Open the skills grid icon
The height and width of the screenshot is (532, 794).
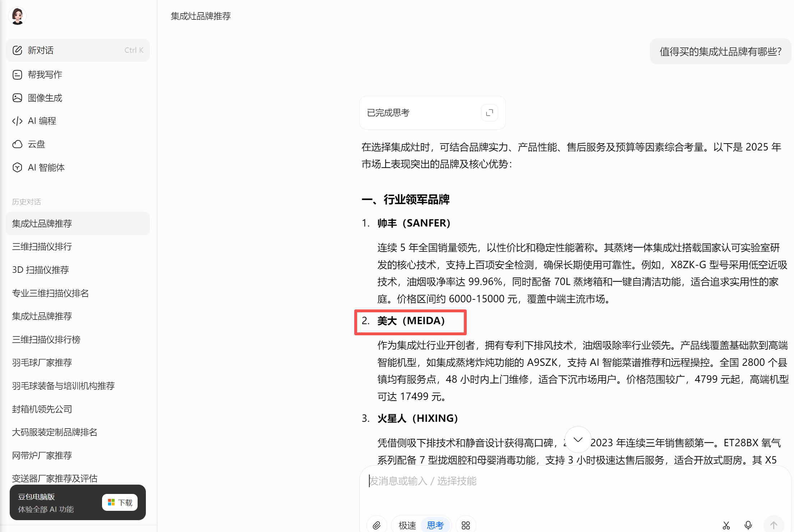[x=466, y=525]
